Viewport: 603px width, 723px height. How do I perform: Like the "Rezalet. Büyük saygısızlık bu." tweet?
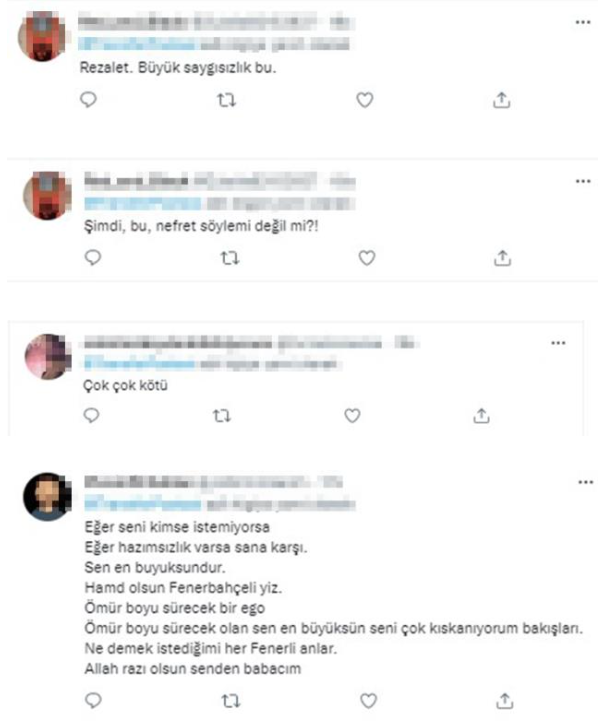(x=365, y=100)
